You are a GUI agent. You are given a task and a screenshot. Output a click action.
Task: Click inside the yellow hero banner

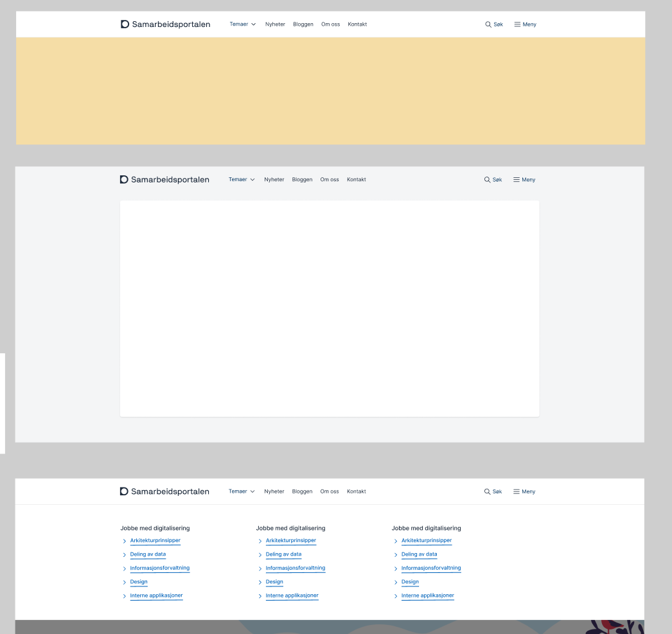tap(330, 90)
